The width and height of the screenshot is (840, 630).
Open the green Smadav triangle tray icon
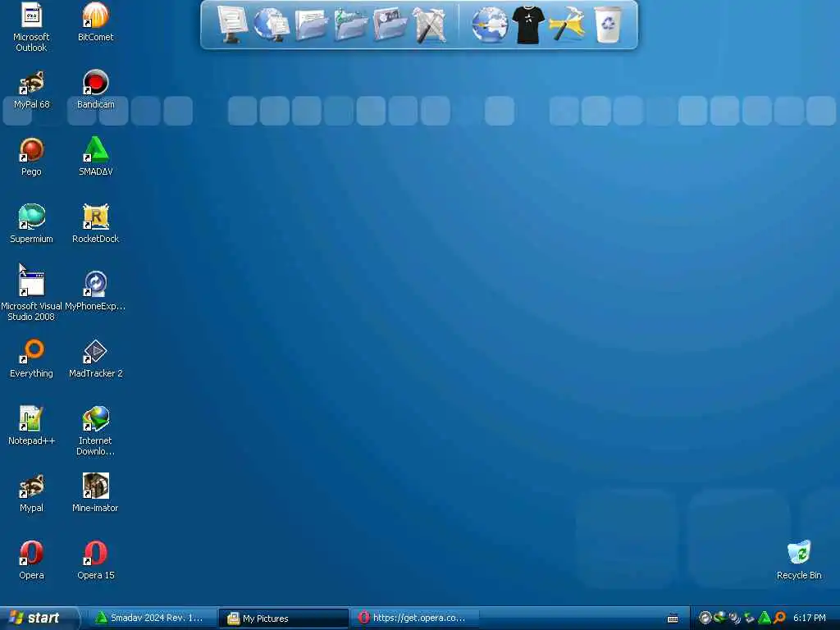[765, 618]
